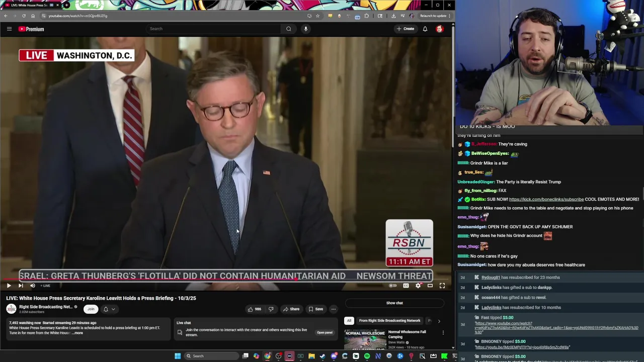Toggle closed captions on the video

pos(406,286)
